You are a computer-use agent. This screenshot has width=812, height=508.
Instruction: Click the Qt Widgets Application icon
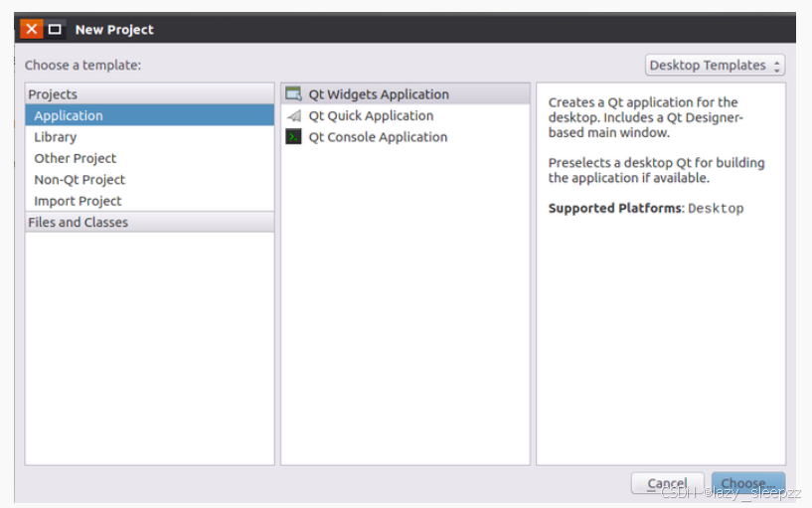coord(293,94)
